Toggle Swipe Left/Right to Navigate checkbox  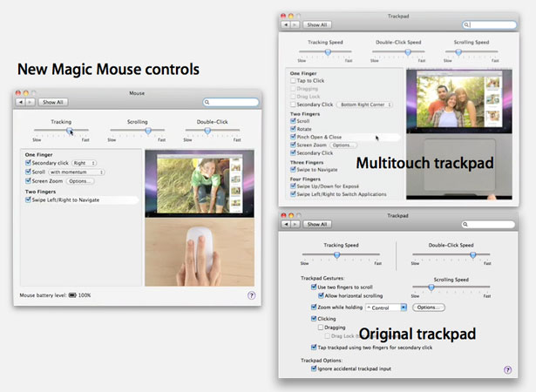click(28, 200)
